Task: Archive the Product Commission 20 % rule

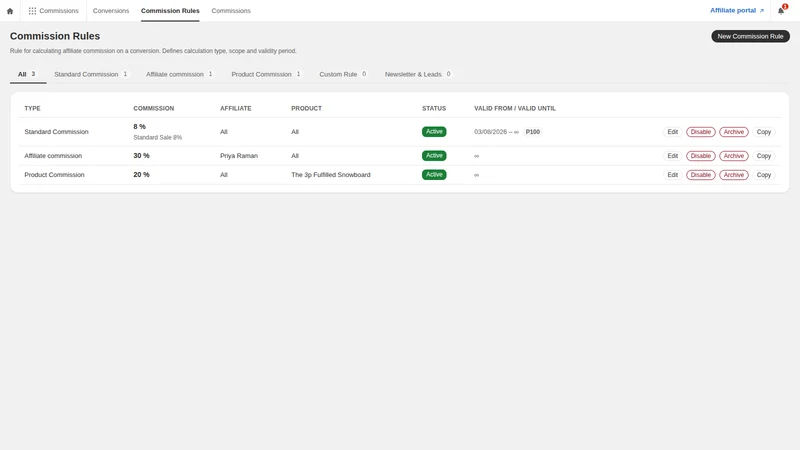Action: [734, 174]
